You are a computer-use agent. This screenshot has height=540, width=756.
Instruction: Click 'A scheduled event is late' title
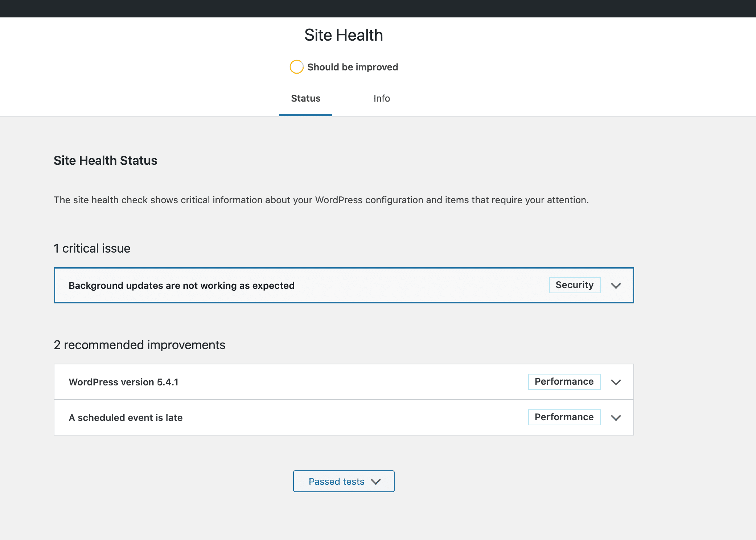point(126,418)
